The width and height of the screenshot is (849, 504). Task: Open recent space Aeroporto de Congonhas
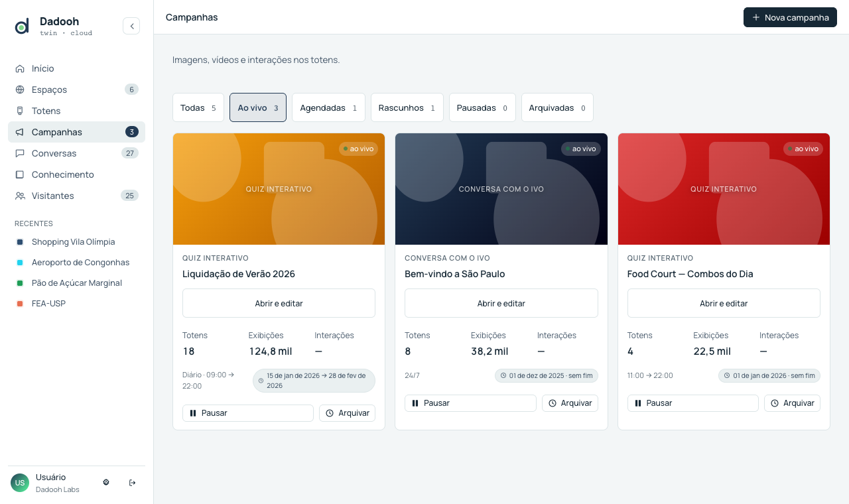(x=76, y=263)
